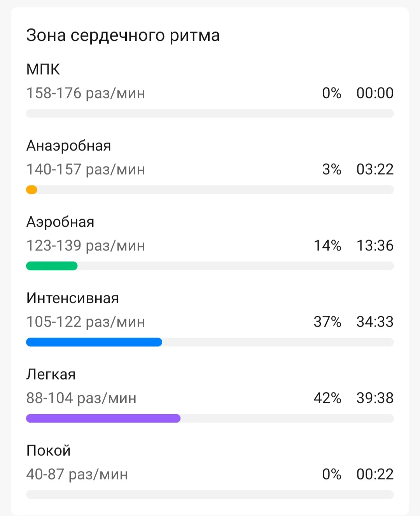420x516 pixels.
Task: Tap the 03:22 anaerobic duration
Action: [x=375, y=170]
